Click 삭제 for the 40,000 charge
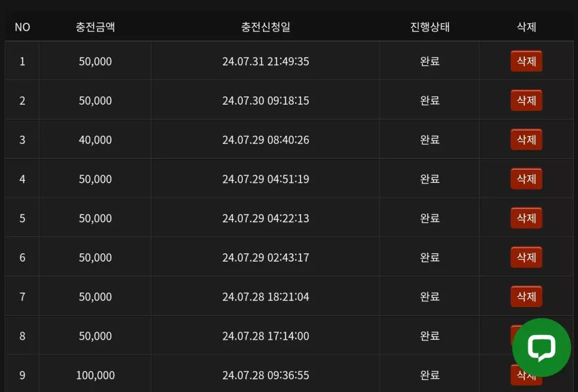The image size is (578, 392). pos(526,140)
